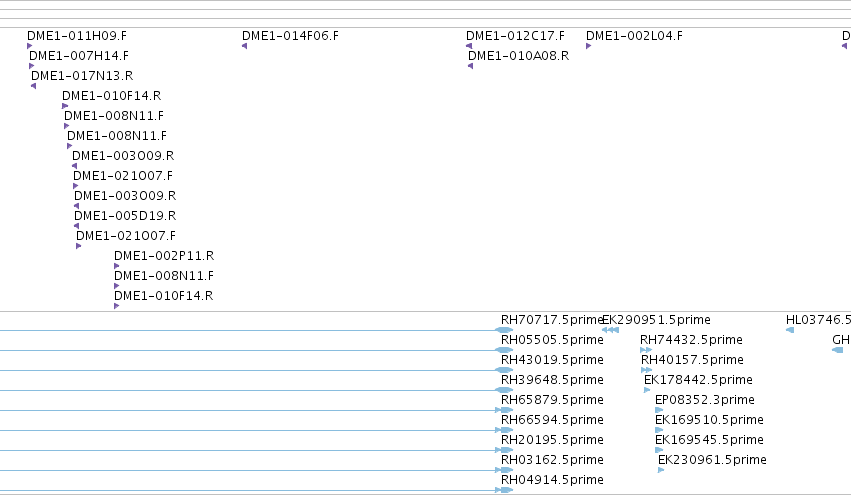This screenshot has height=495, width=851.
Task: Click the glyph under EP08352.3prime
Action: tap(659, 410)
